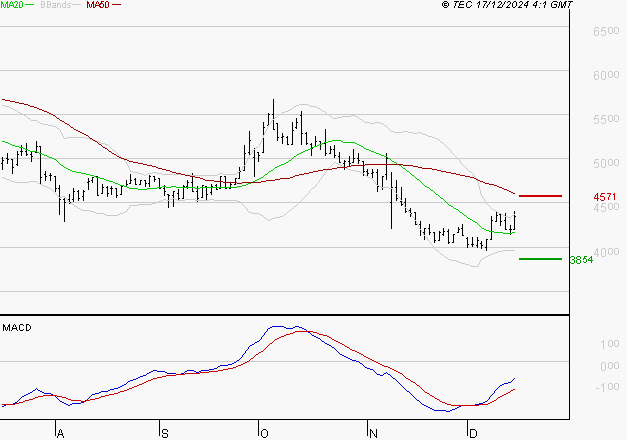Click the 5500 price axis label
This screenshot has width=627, height=440.
pyautogui.click(x=606, y=119)
